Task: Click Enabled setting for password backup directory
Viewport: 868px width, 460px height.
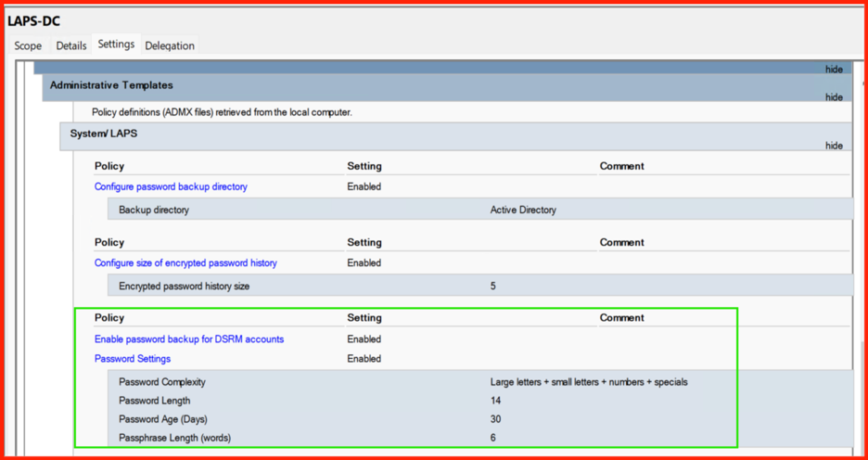Action: click(x=364, y=186)
